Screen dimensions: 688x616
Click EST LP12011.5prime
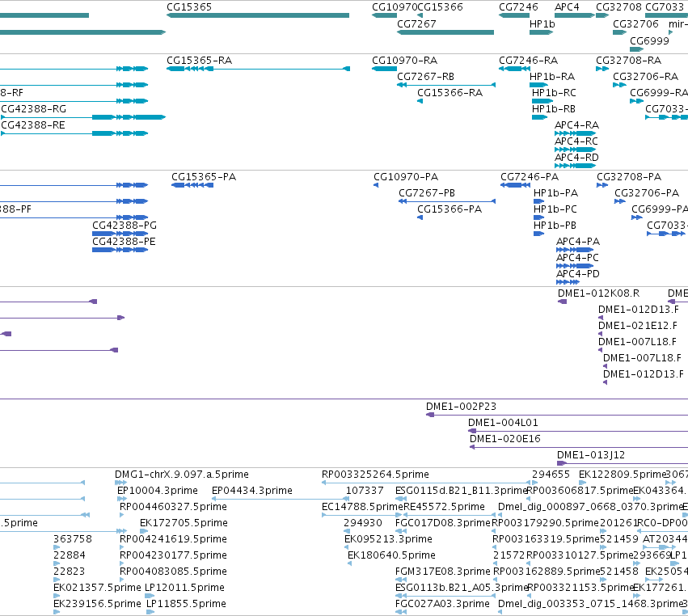coord(184,588)
